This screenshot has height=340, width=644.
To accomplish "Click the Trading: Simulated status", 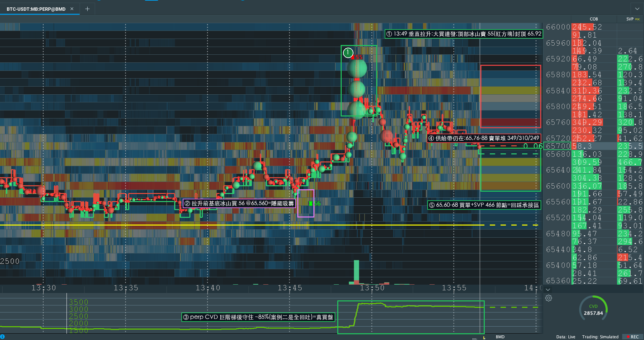I will click(600, 337).
